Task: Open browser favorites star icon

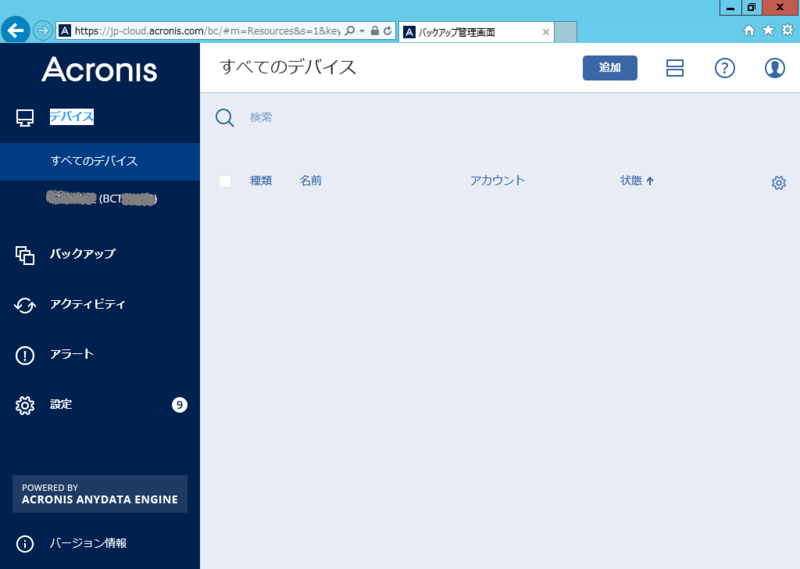Action: tap(768, 30)
